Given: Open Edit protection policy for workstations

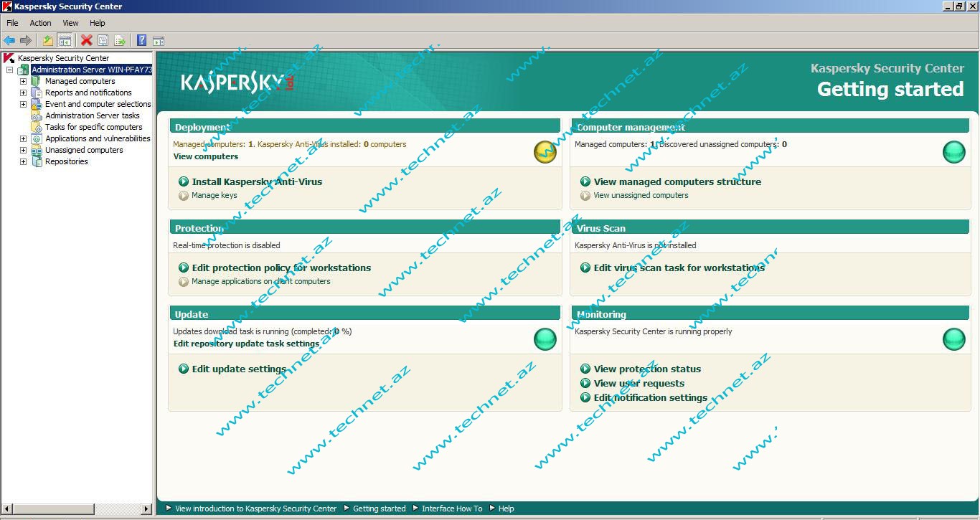Looking at the screenshot, I should click(x=281, y=268).
